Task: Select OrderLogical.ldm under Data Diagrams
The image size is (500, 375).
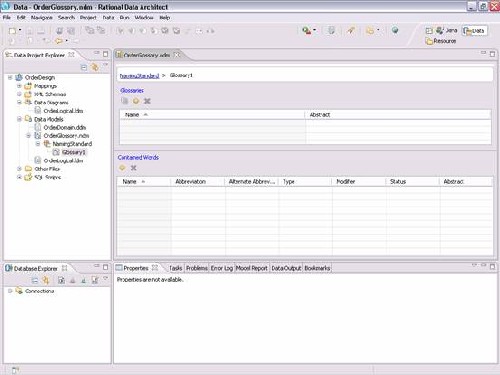Action: point(63,111)
